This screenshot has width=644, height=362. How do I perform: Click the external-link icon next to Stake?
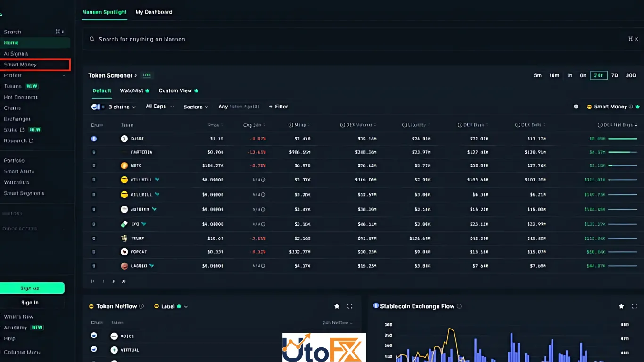(22, 130)
